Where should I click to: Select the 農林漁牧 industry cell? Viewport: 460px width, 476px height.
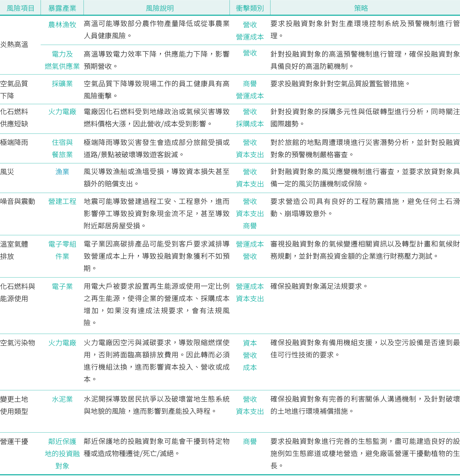pos(62,24)
